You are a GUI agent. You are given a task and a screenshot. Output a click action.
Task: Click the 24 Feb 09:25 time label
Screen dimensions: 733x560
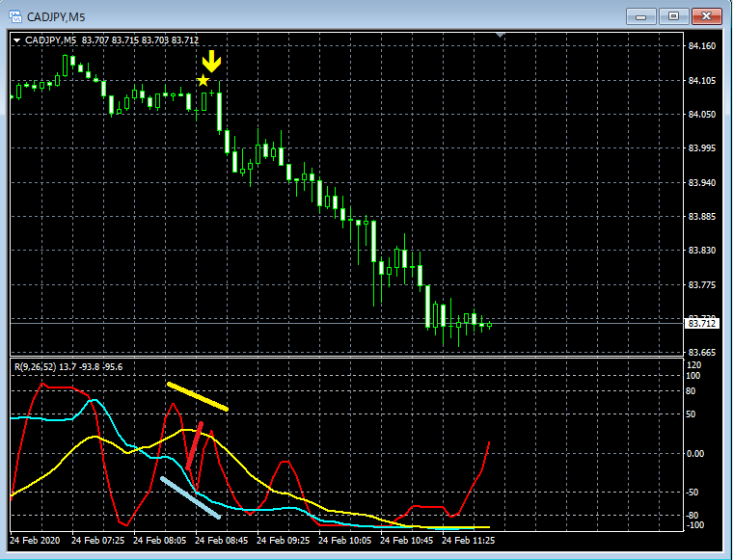[x=283, y=541]
